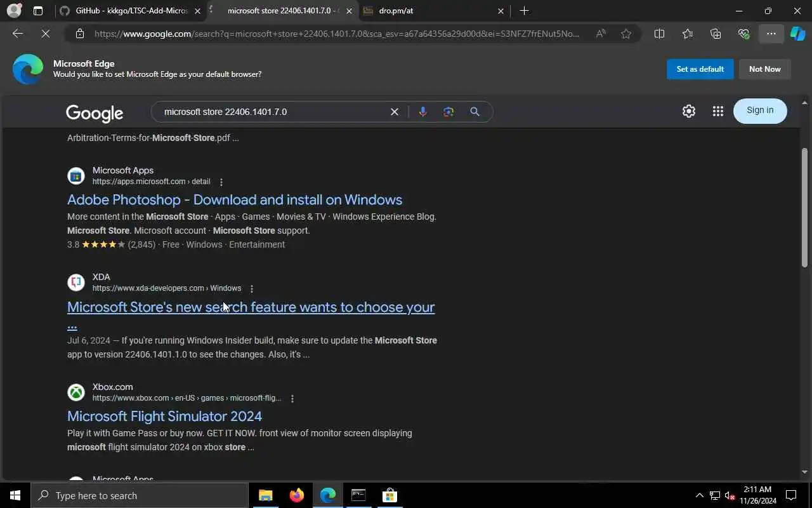The height and width of the screenshot is (508, 812).
Task: Click the page vertical scrollbar thumb
Action: pos(805,207)
